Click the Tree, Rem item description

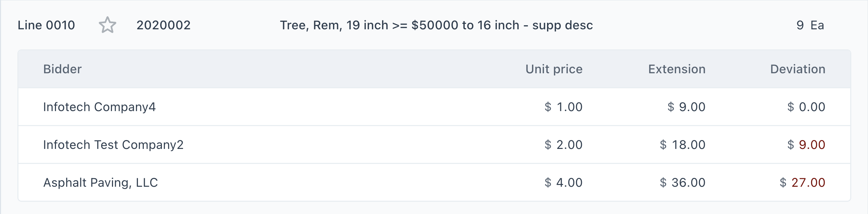(436, 25)
